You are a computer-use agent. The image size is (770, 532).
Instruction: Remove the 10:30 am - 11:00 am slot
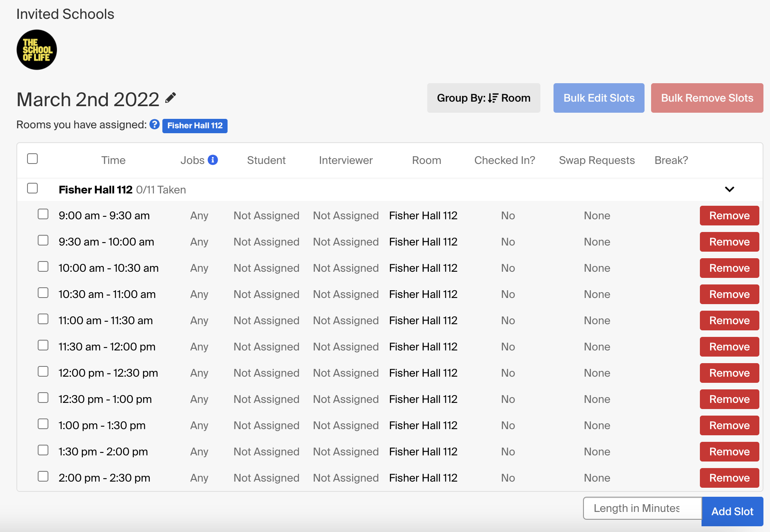729,294
